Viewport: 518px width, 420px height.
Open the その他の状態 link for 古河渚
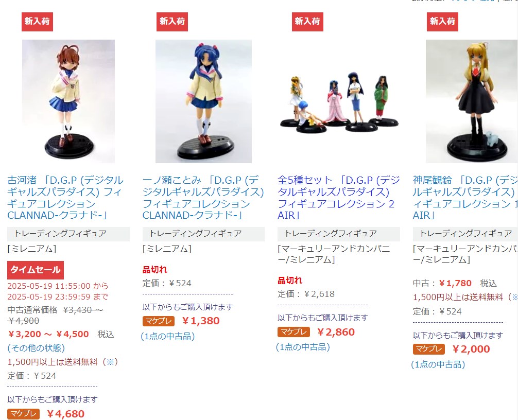coord(36,348)
